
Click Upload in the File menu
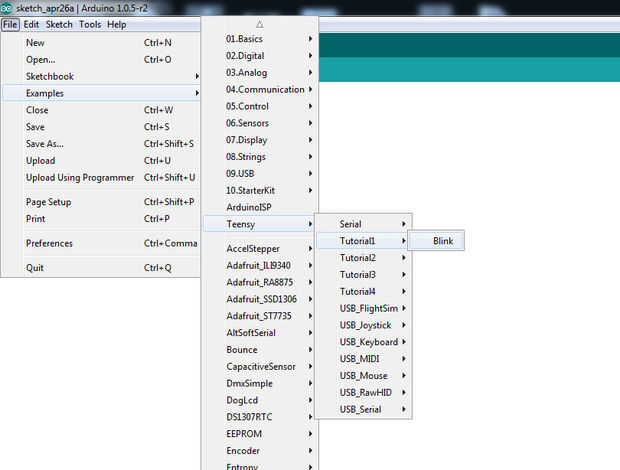[101, 161]
